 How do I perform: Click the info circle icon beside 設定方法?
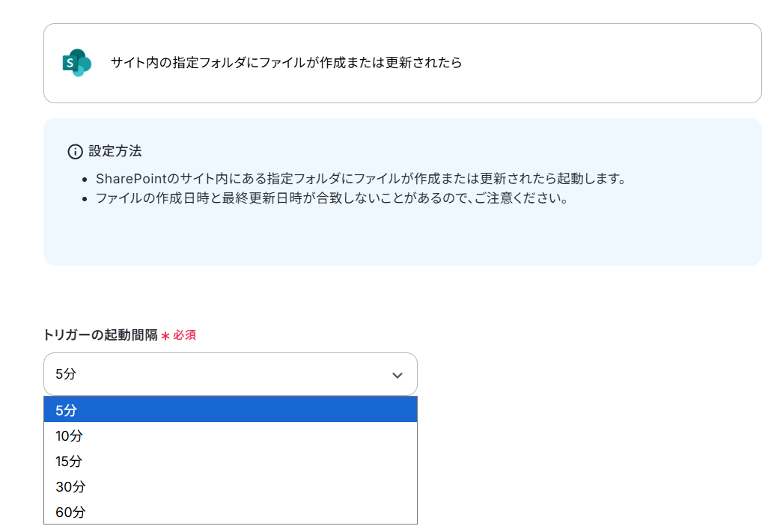click(75, 151)
